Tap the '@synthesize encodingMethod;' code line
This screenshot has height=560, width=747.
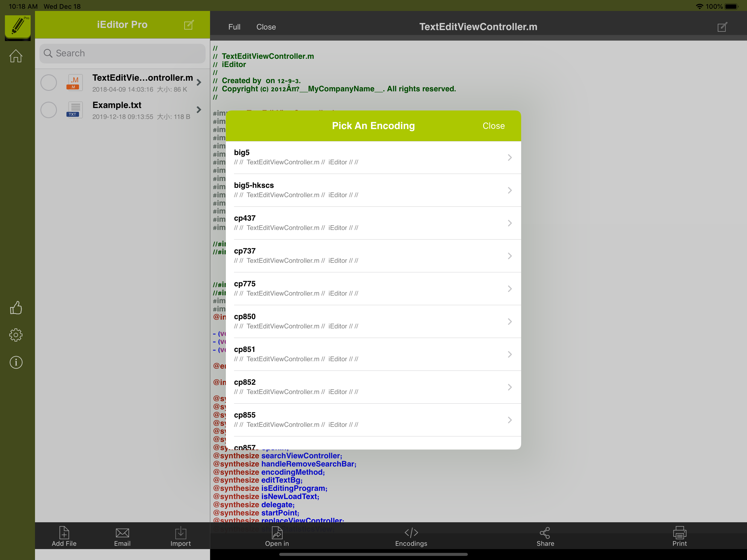(x=269, y=472)
